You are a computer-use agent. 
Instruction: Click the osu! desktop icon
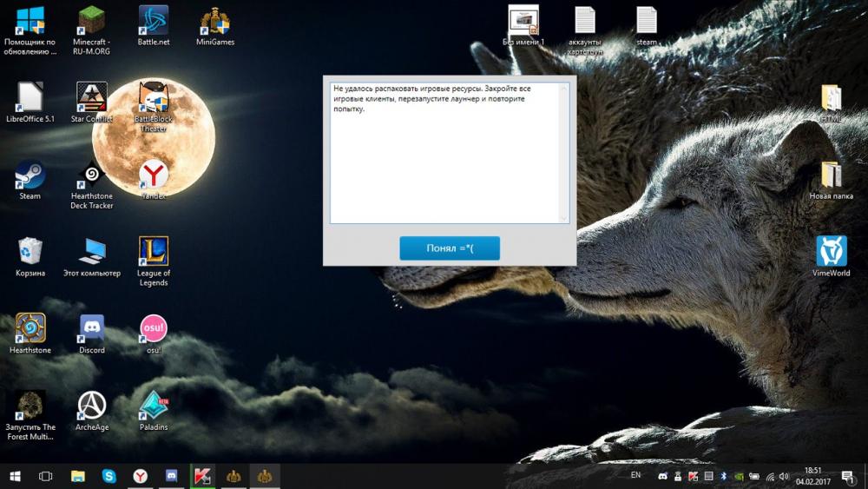coord(154,329)
